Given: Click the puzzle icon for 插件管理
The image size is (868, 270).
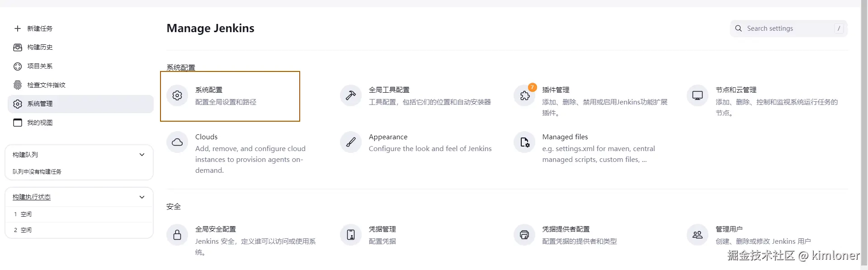Looking at the screenshot, I should [524, 95].
